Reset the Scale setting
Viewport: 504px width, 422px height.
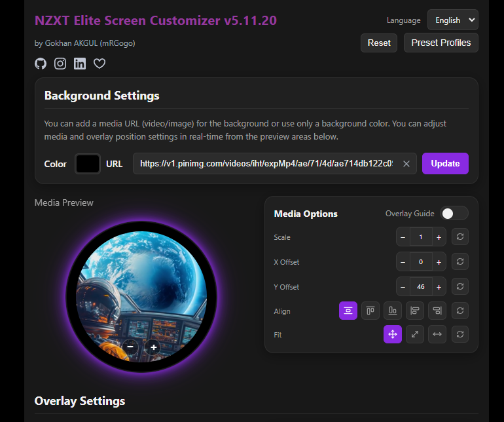[x=460, y=237]
